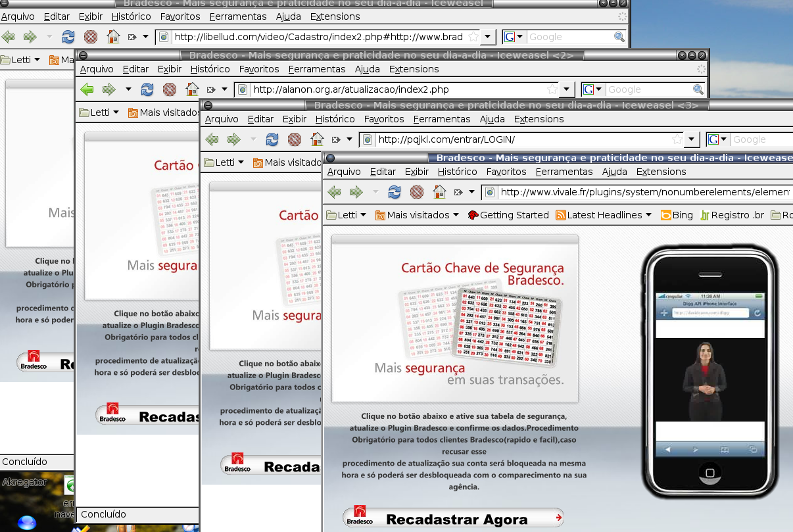The image size is (793, 532).
Task: Stop loading in the vivale.fr window
Action: [x=417, y=192]
